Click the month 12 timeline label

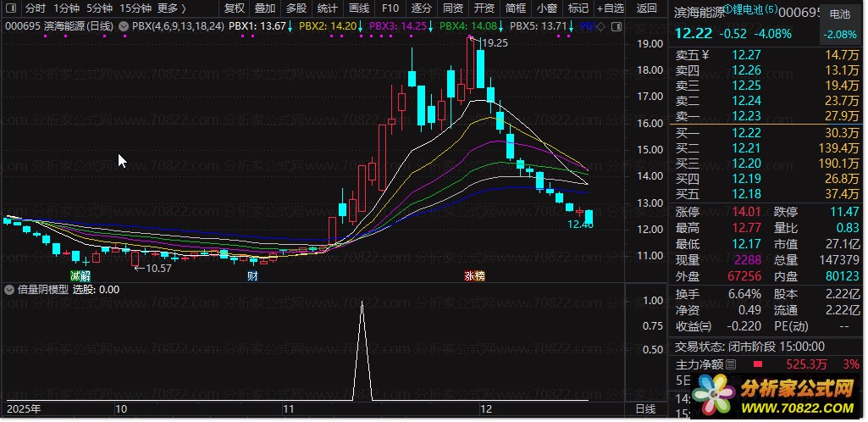pos(486,410)
